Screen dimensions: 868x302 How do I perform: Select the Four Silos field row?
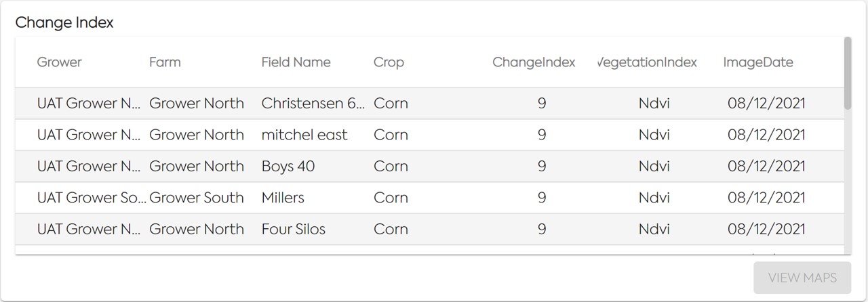point(294,229)
